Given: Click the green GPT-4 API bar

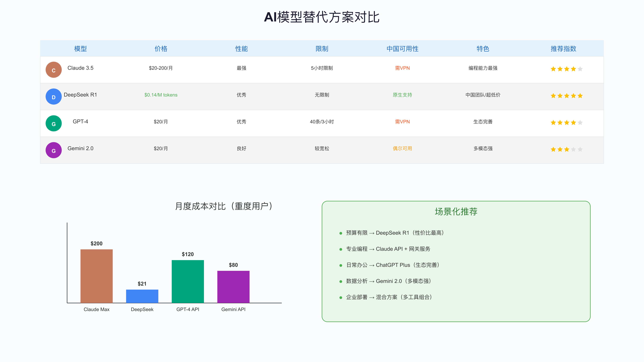Looking at the screenshot, I should tap(188, 282).
